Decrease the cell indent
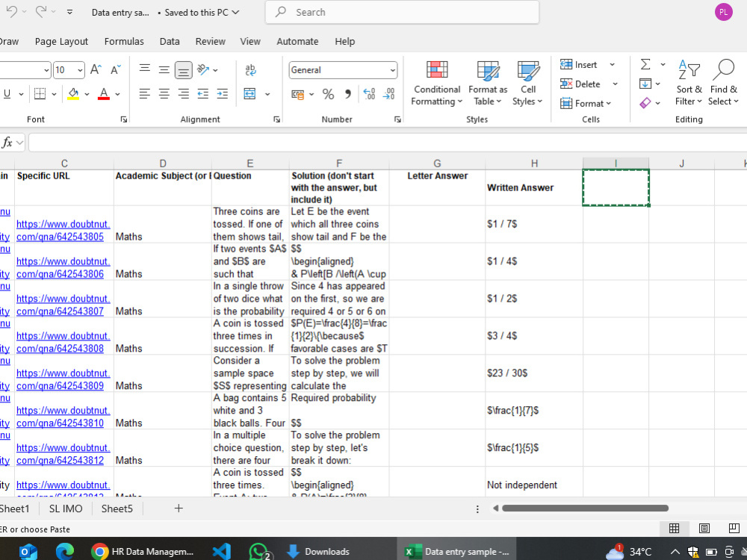The height and width of the screenshot is (560, 747). pyautogui.click(x=203, y=94)
